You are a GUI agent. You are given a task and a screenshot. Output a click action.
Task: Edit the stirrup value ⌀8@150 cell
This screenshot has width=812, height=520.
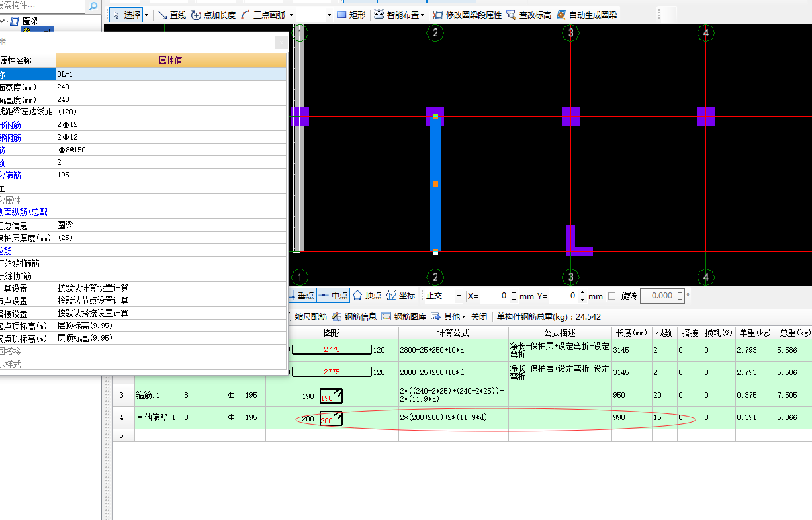click(171, 150)
